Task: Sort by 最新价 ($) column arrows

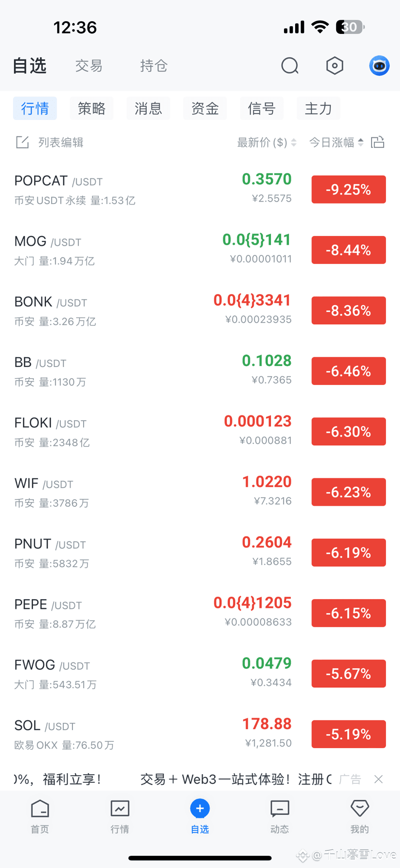Action: click(294, 142)
